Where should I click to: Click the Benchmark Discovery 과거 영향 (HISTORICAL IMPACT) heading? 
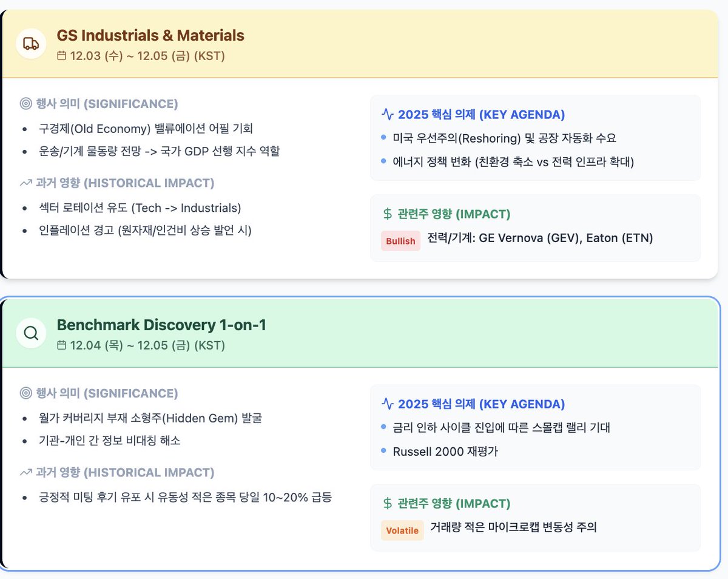pyautogui.click(x=125, y=472)
